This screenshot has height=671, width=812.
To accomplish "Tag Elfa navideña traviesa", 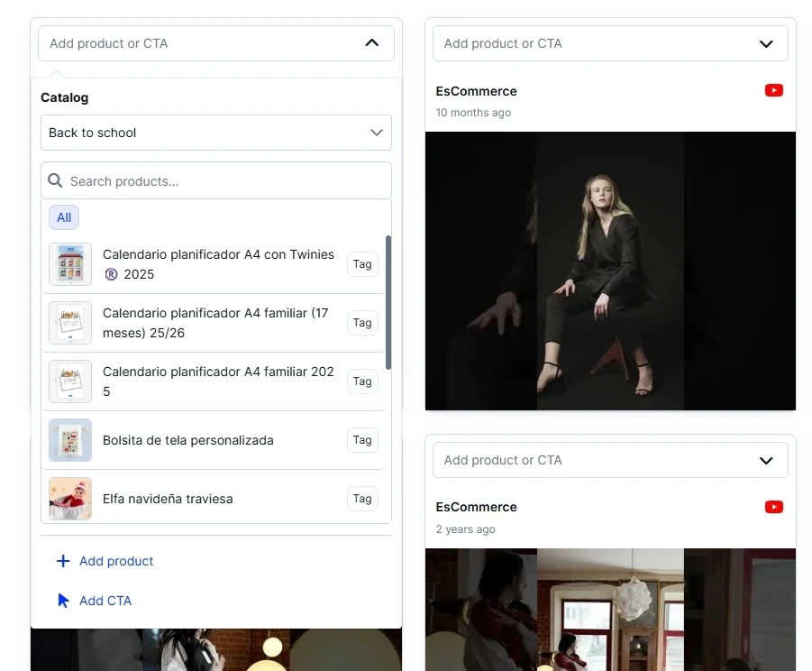I will point(362,499).
